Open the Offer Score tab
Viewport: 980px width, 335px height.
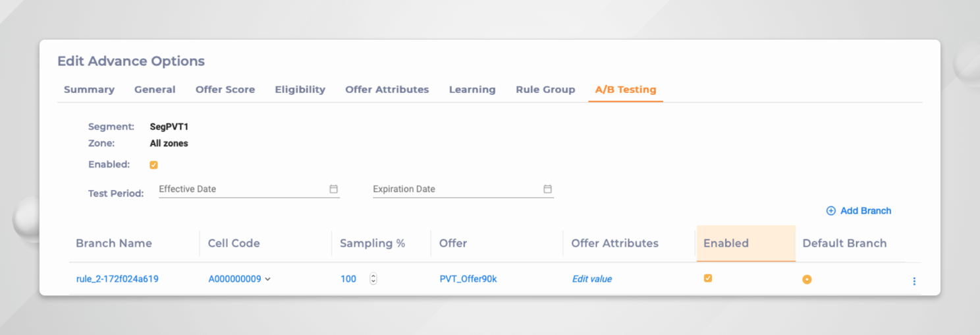click(225, 90)
